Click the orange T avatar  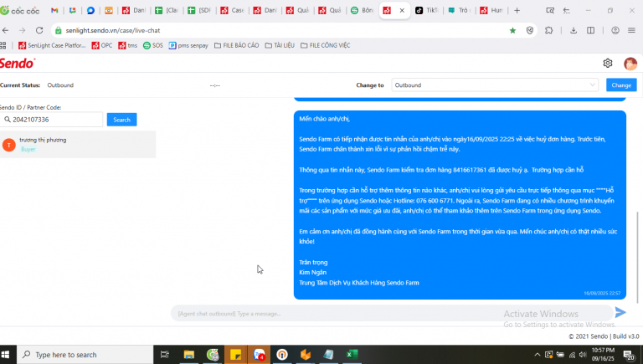[9, 145]
